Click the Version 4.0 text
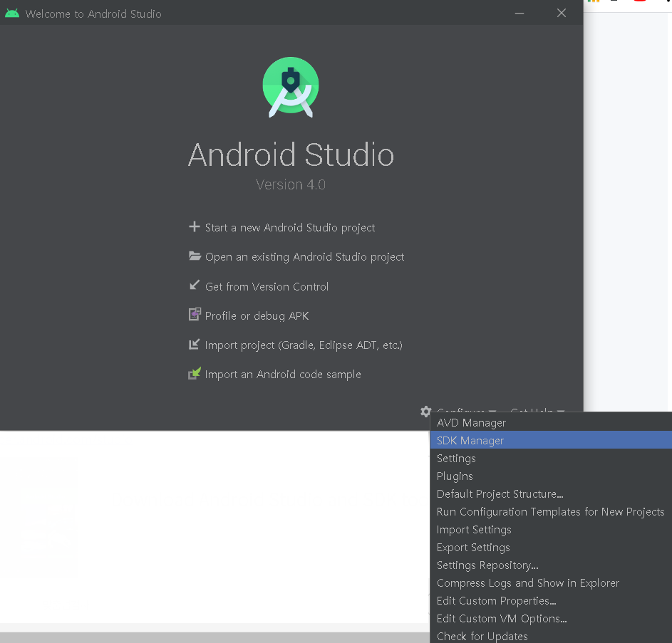The height and width of the screenshot is (643, 672). coord(291,184)
